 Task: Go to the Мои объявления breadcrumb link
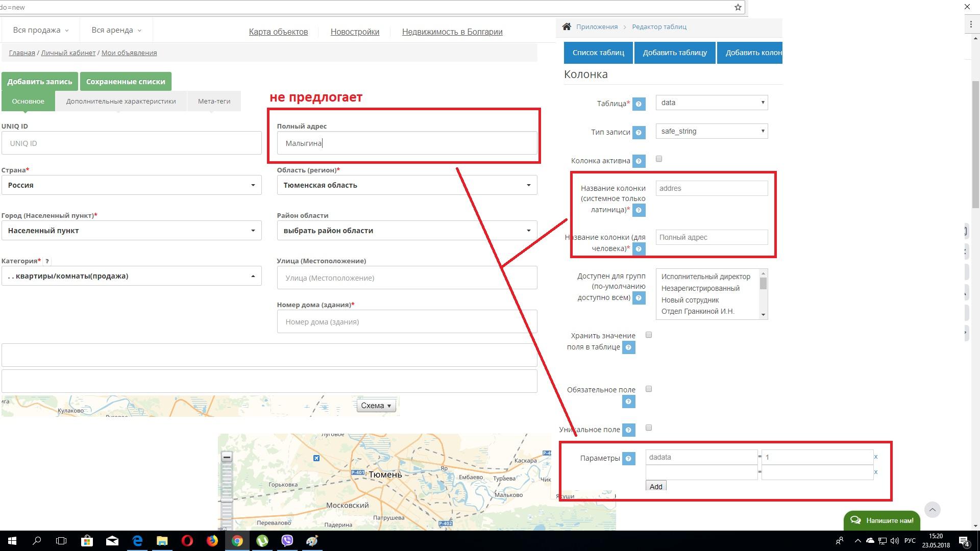point(129,53)
